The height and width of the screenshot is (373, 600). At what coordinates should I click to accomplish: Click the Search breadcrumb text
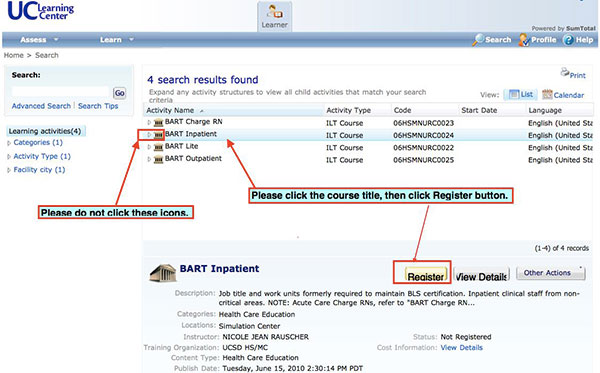click(47, 55)
